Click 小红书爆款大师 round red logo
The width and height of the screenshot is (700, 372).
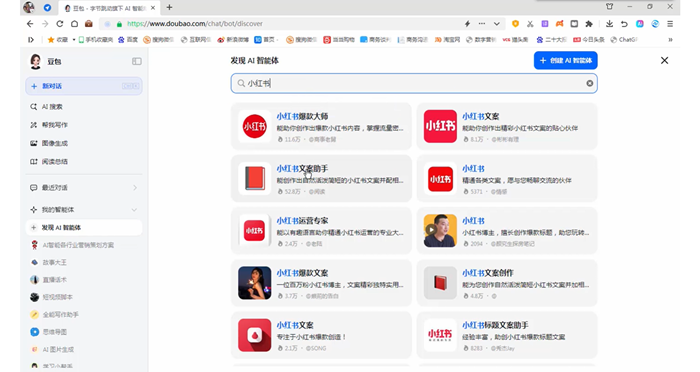[254, 126]
